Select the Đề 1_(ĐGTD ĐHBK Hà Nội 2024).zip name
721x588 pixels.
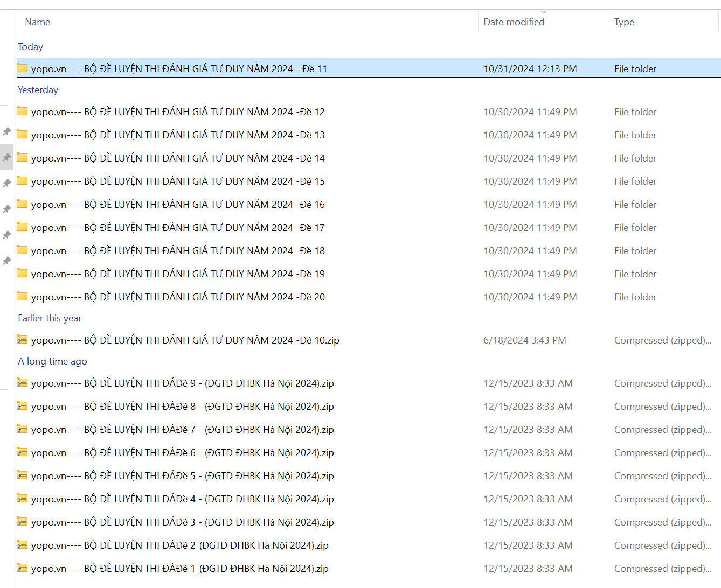pos(180,568)
